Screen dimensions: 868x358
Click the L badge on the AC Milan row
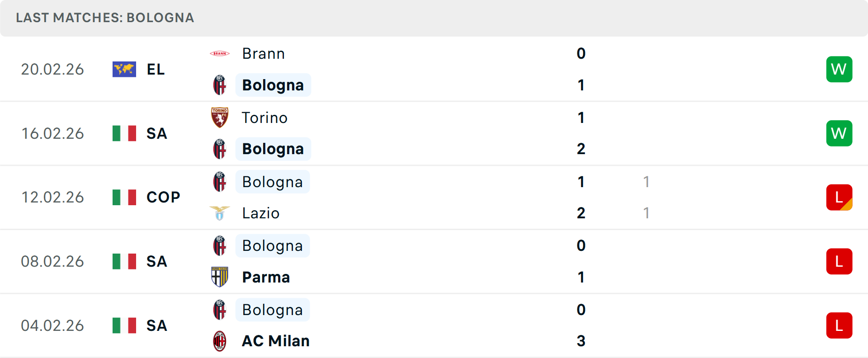839,325
